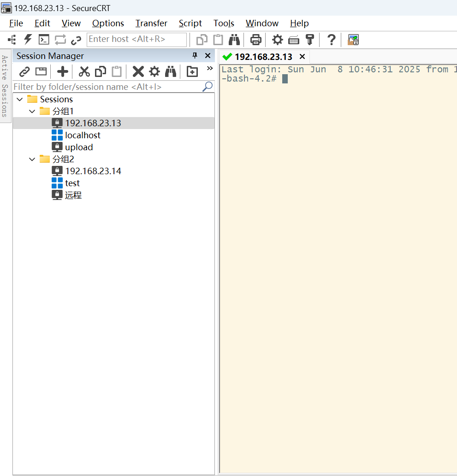Click the Enter host input field
The height and width of the screenshot is (476, 457).
(x=137, y=40)
